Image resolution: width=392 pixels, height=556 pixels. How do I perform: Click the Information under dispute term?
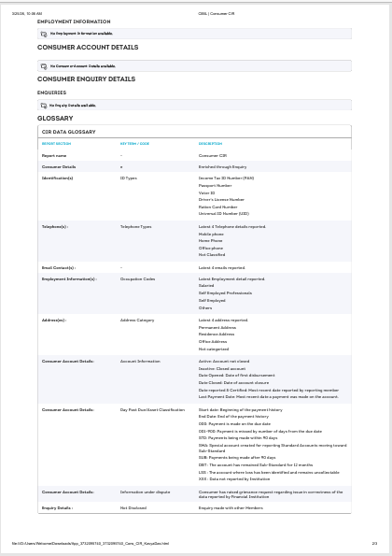[145, 492]
